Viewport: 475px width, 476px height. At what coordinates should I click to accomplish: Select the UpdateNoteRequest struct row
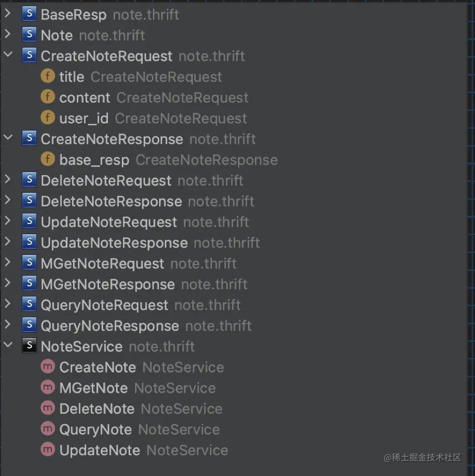click(x=109, y=222)
